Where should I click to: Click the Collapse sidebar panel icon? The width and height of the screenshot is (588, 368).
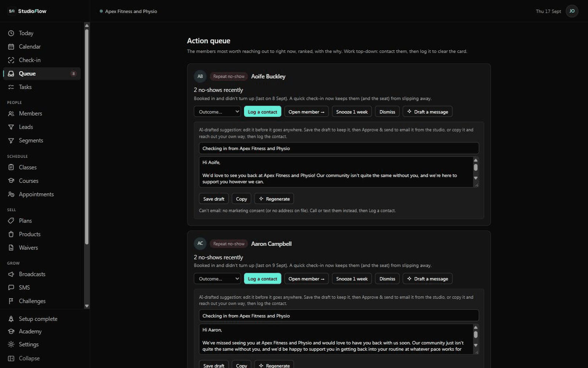[11, 358]
